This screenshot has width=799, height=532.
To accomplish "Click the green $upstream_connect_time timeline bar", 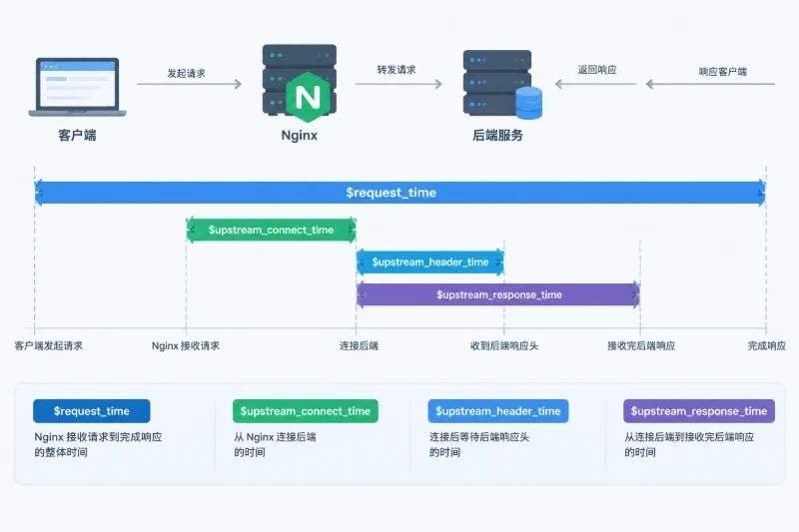I will pos(271,231).
